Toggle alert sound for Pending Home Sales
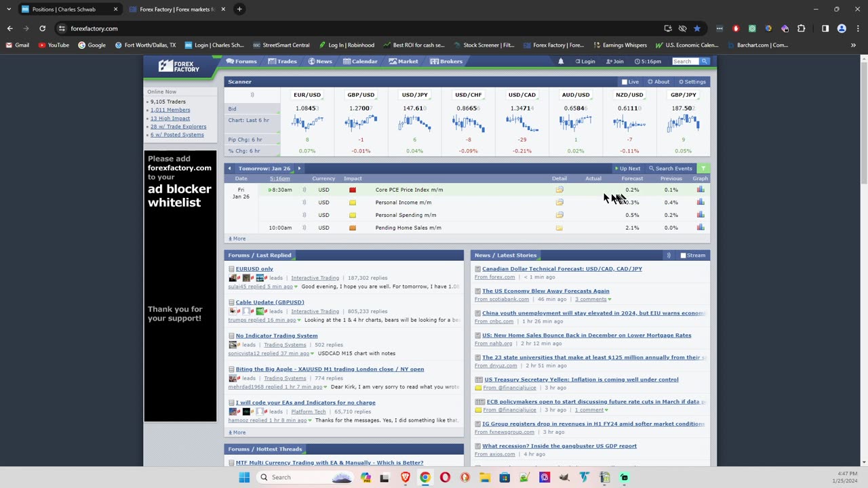Screen dimensions: 868x488 (304, 228)
